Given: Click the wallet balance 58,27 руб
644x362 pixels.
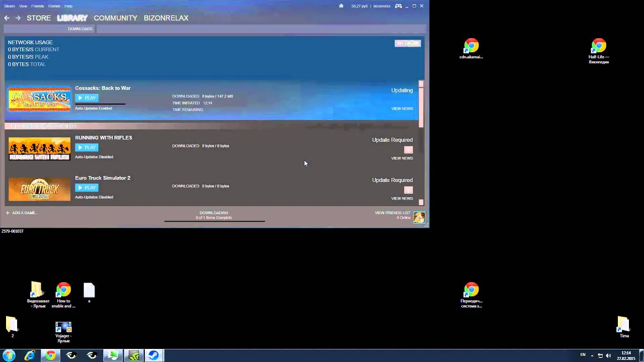Looking at the screenshot, I should [x=359, y=6].
